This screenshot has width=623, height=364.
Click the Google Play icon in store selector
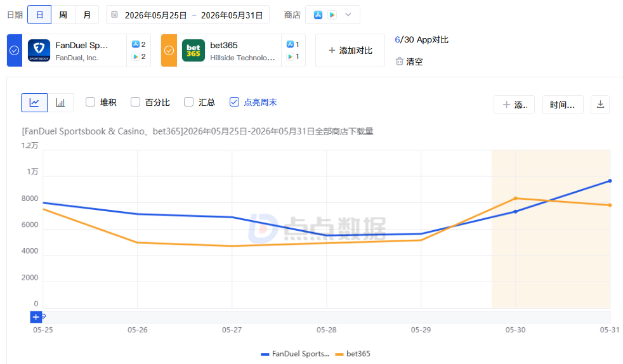tap(332, 15)
